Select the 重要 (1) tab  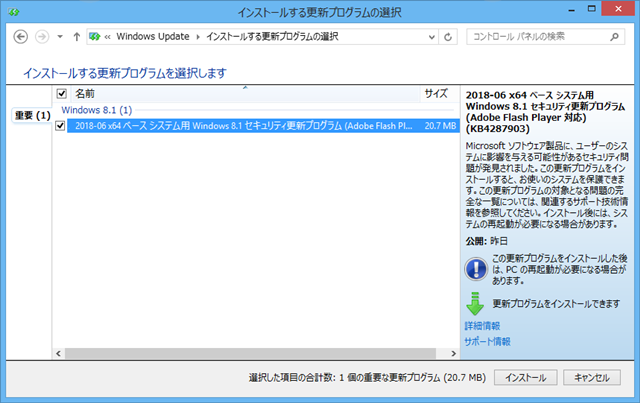point(32,116)
